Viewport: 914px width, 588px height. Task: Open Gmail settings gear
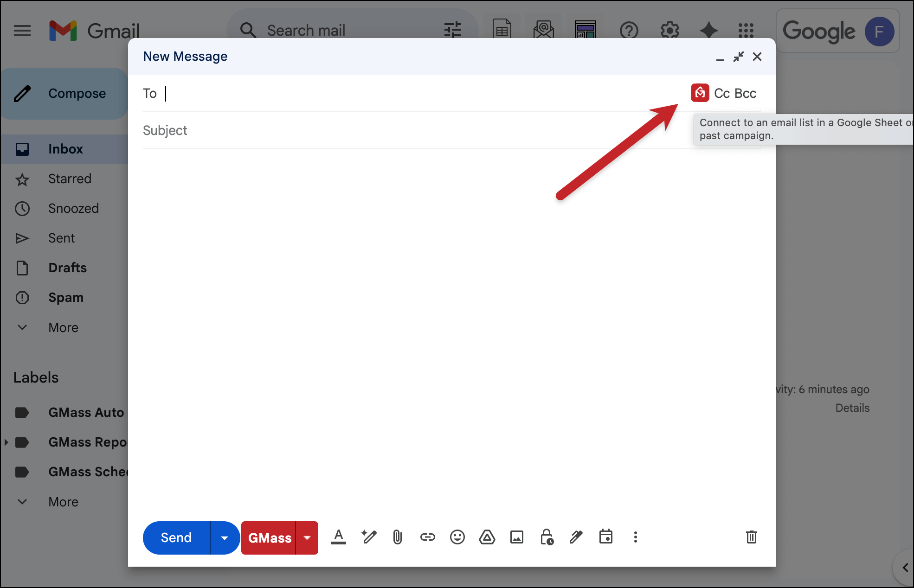[669, 31]
